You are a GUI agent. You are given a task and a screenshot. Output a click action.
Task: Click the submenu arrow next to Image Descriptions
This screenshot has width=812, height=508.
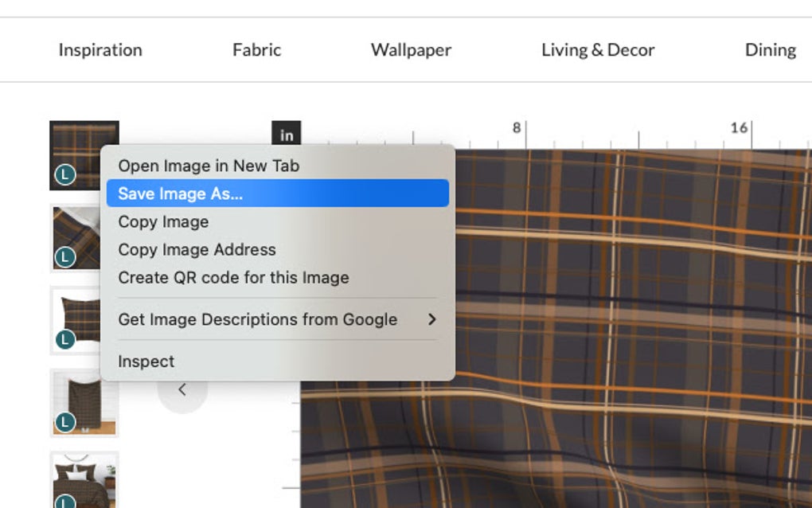(432, 319)
